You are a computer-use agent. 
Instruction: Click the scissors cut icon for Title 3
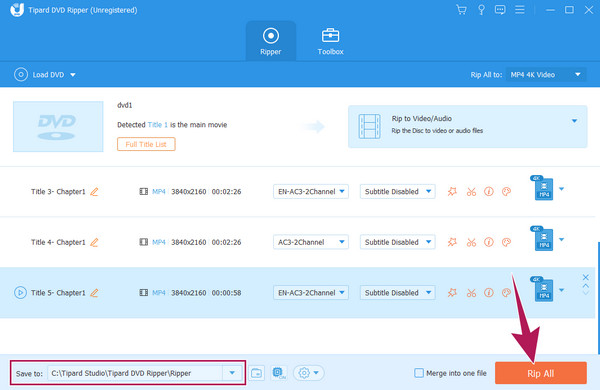click(471, 192)
